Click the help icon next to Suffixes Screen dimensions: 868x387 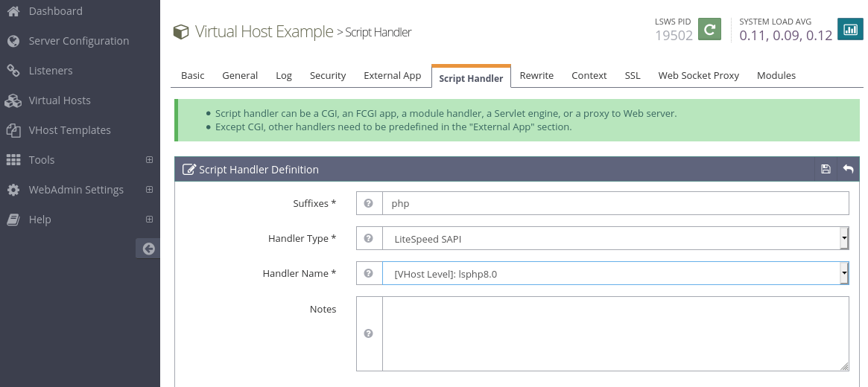369,203
